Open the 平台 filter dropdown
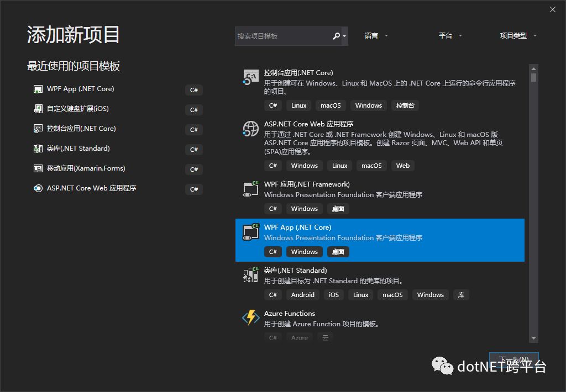 tap(450, 36)
